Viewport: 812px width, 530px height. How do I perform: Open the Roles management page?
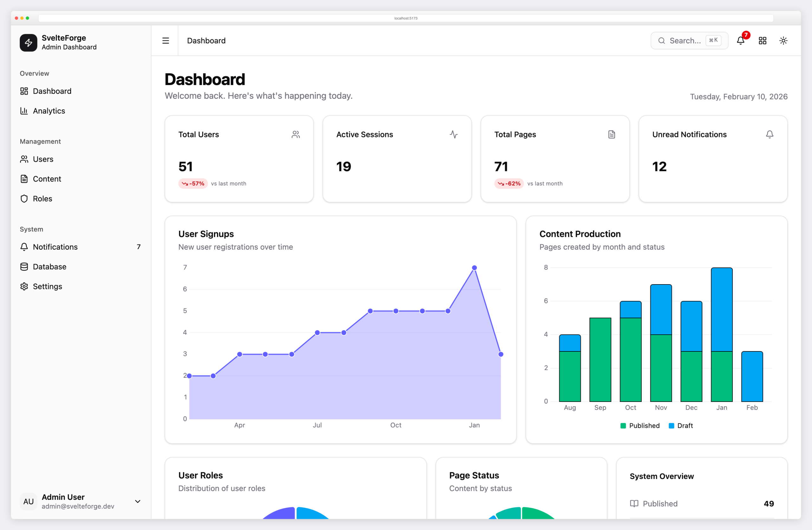click(x=42, y=199)
